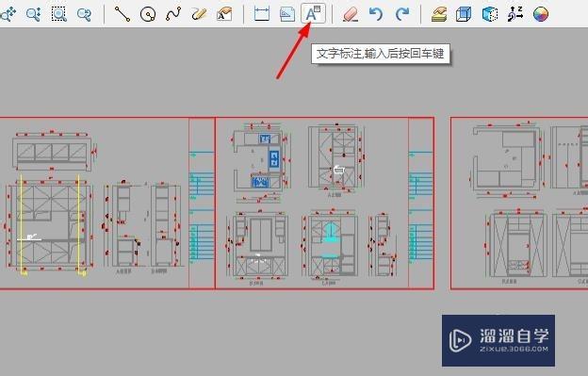Click the text stamp annotation icon

(x=224, y=14)
